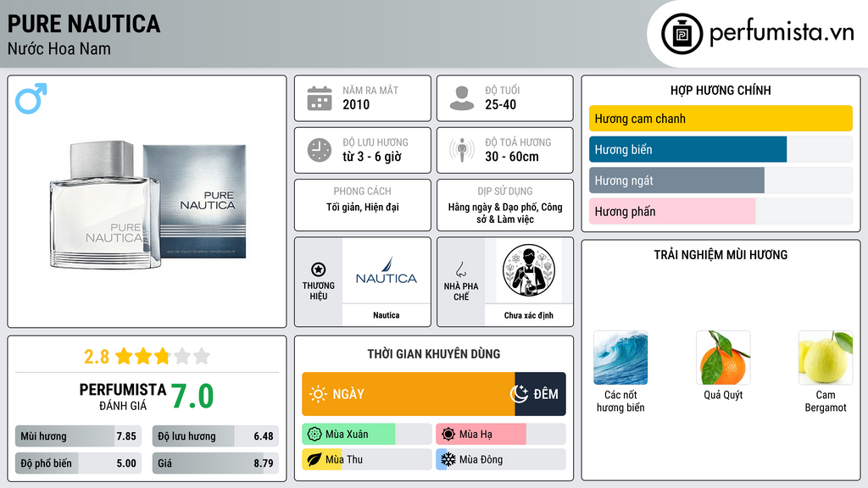Click the leaf icon for Mùa Thu
Image resolution: width=868 pixels, height=488 pixels.
pyautogui.click(x=314, y=459)
